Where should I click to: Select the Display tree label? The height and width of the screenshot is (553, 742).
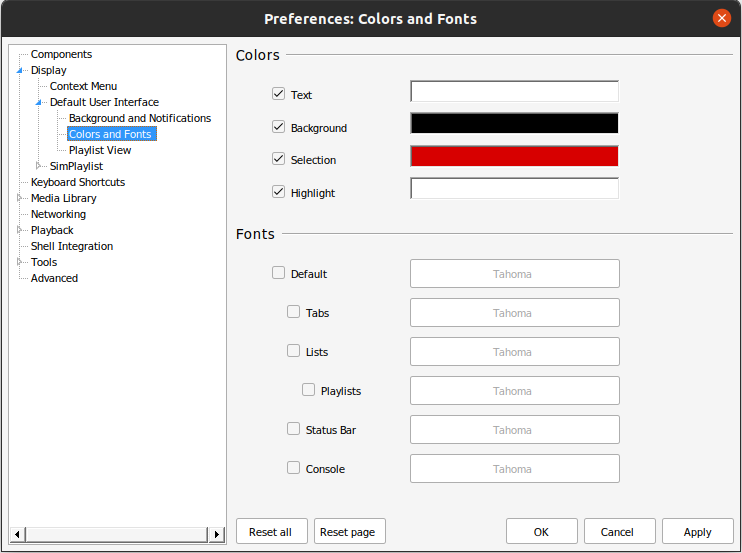tap(49, 70)
